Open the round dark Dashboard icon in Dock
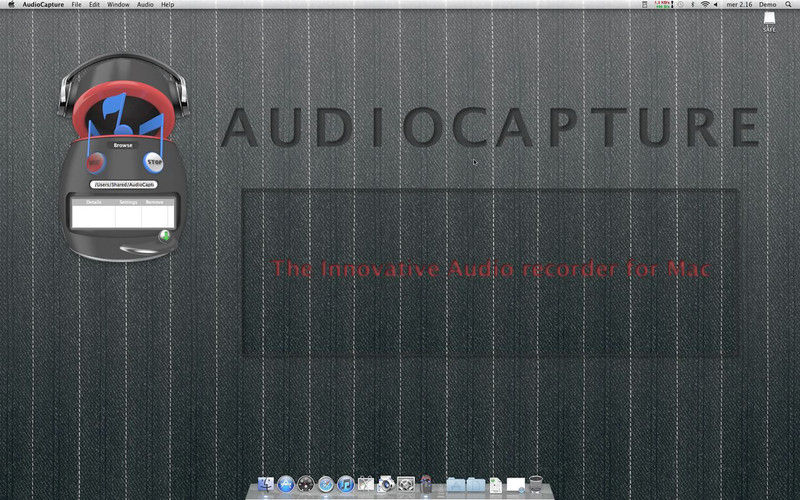The image size is (800, 500). [306, 484]
